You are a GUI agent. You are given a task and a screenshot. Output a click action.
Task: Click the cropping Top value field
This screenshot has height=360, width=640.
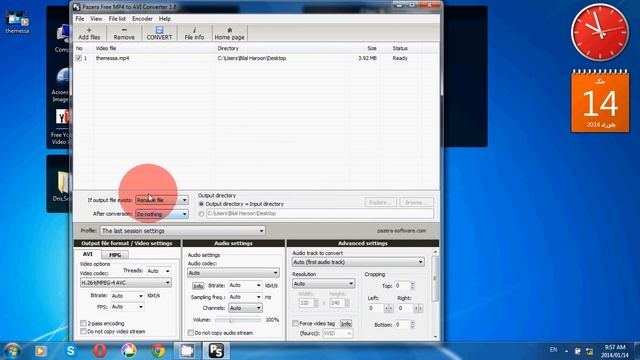pyautogui.click(x=402, y=286)
